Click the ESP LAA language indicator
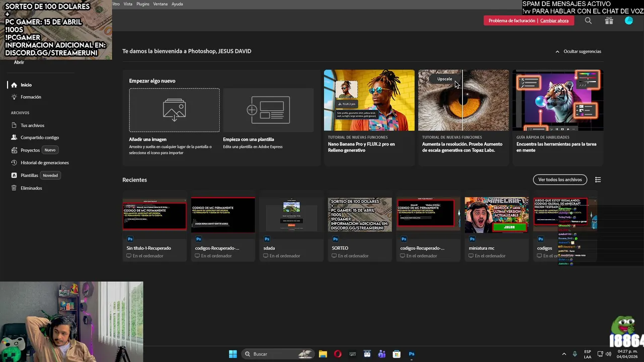 (x=588, y=354)
